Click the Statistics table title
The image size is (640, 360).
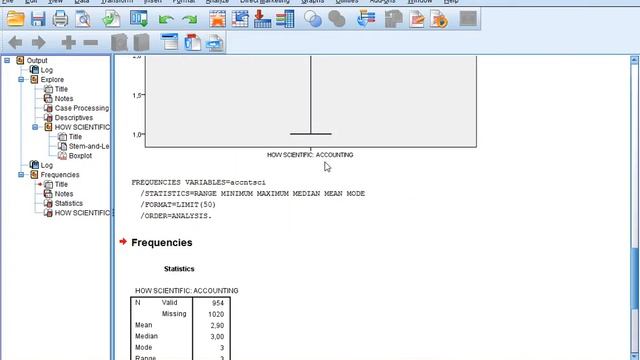179,269
